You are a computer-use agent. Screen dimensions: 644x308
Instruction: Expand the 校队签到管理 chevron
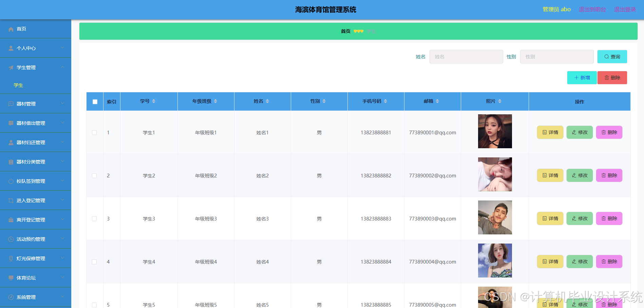(x=62, y=181)
